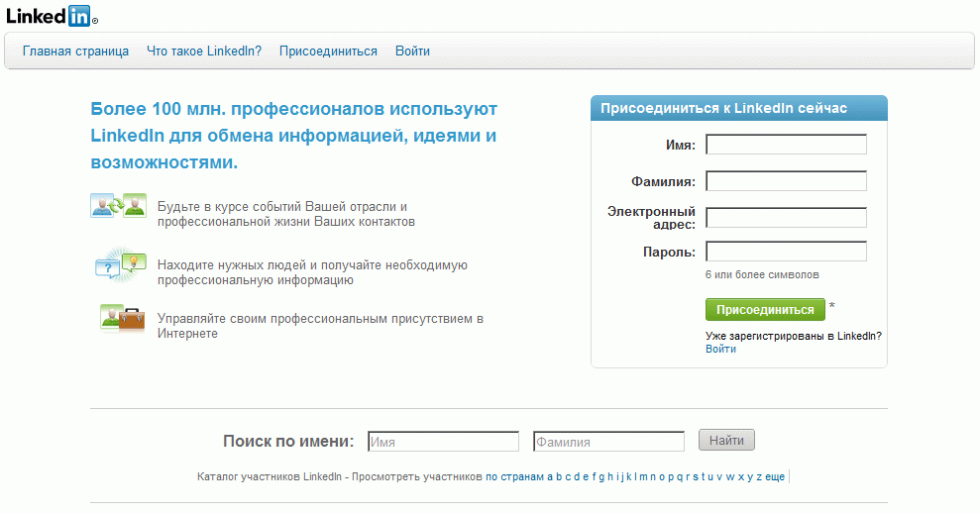980x514 pixels.
Task: Open Главная страница in navigation
Action: click(75, 51)
